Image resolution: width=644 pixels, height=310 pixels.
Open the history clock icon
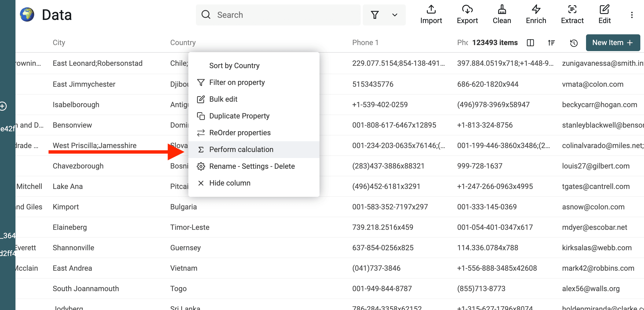click(x=574, y=43)
